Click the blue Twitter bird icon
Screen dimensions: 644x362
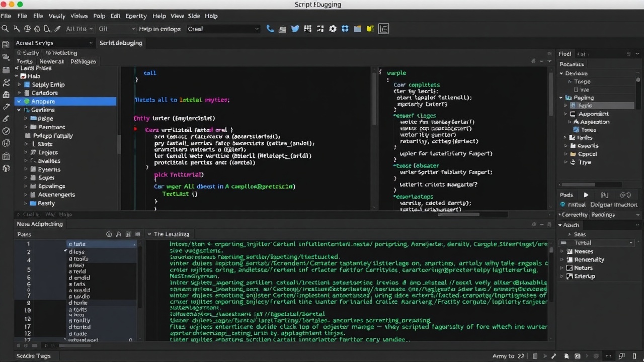coord(295,29)
